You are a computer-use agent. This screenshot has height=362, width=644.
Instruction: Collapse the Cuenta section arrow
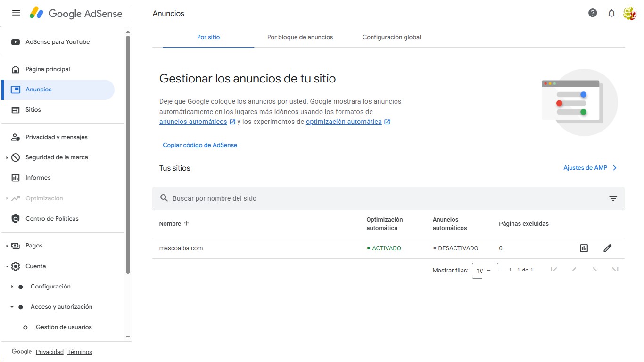pyautogui.click(x=7, y=267)
